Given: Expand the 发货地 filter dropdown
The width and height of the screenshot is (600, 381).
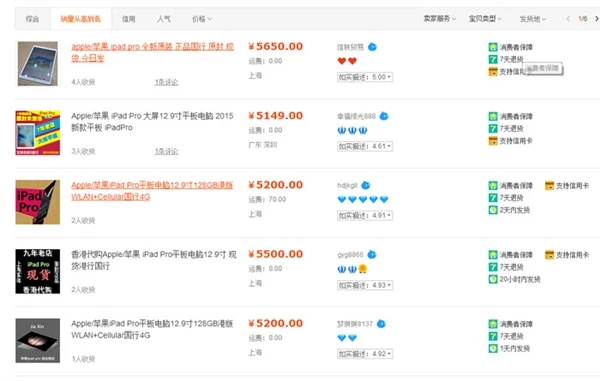Looking at the screenshot, I should click(532, 19).
